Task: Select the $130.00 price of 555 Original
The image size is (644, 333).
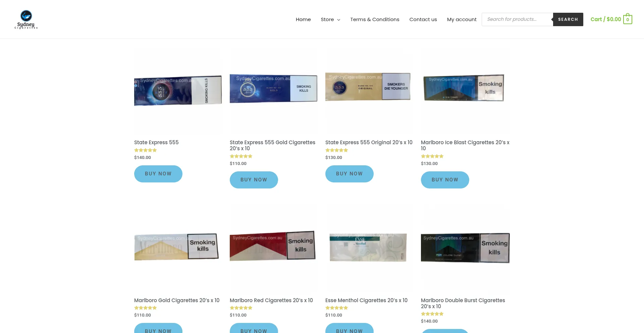Action: pos(334,158)
